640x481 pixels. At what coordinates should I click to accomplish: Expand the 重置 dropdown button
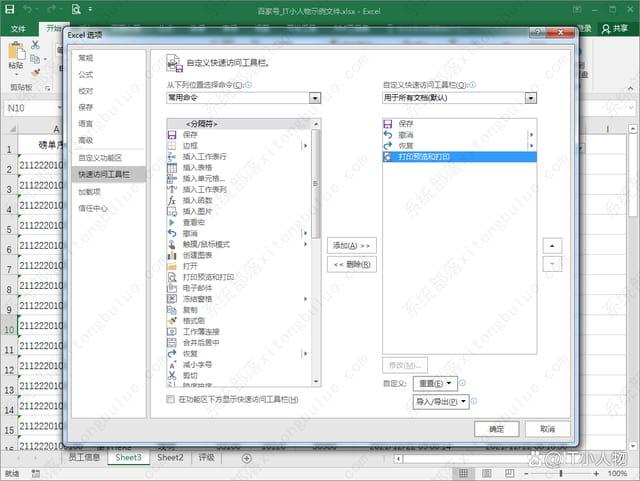(x=435, y=383)
